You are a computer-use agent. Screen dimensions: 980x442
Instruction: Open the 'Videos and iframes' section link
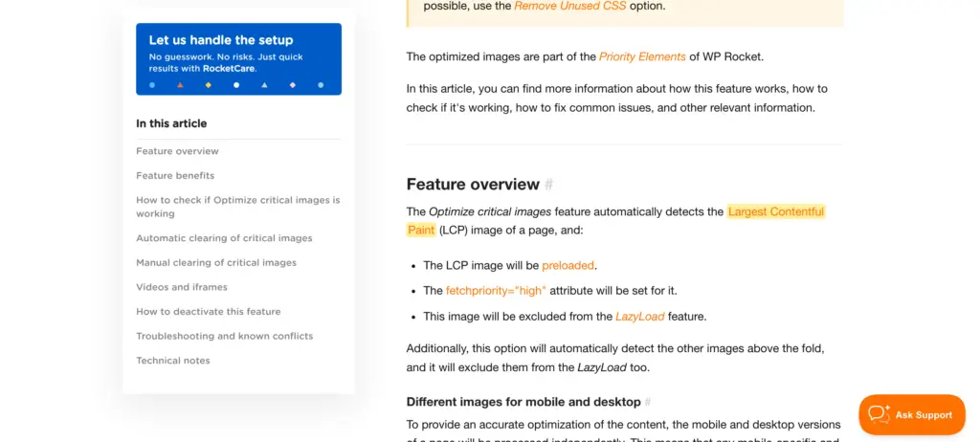(x=182, y=287)
